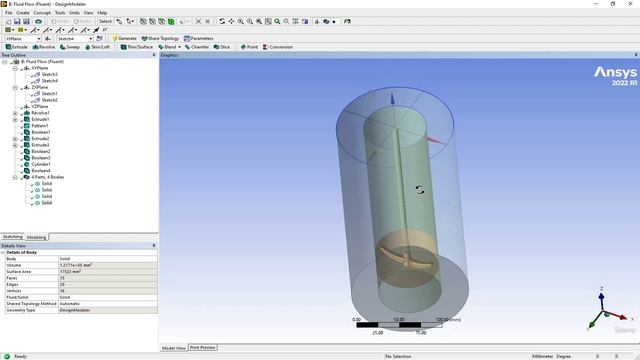Image resolution: width=640 pixels, height=360 pixels.
Task: Click the image capture camera icon
Action: 38,21
